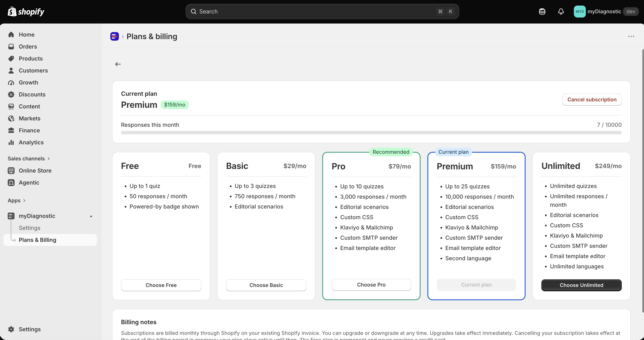
Task: Expand the Sales channels section
Action: (29, 158)
